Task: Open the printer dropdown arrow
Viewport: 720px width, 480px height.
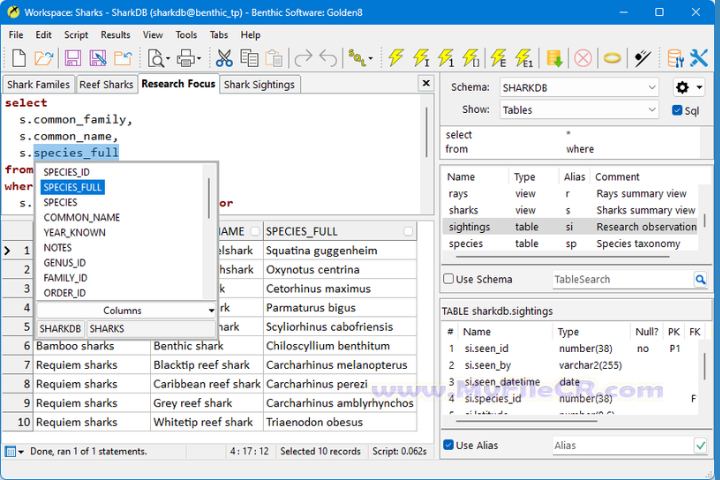Action: coord(199,59)
